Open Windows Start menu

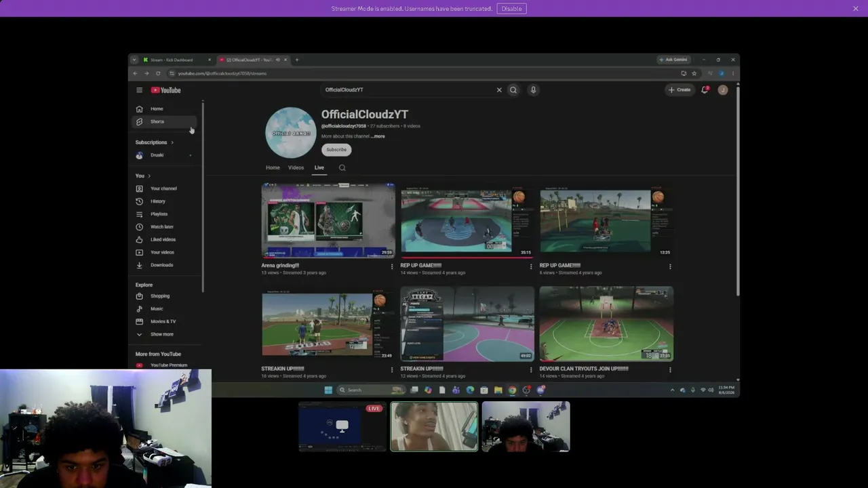tap(328, 390)
